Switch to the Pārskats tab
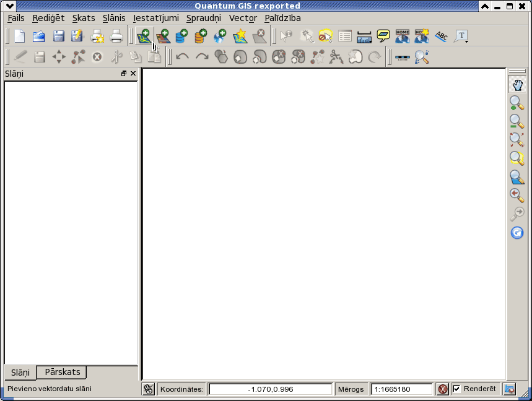The image size is (532, 401). coord(63,372)
